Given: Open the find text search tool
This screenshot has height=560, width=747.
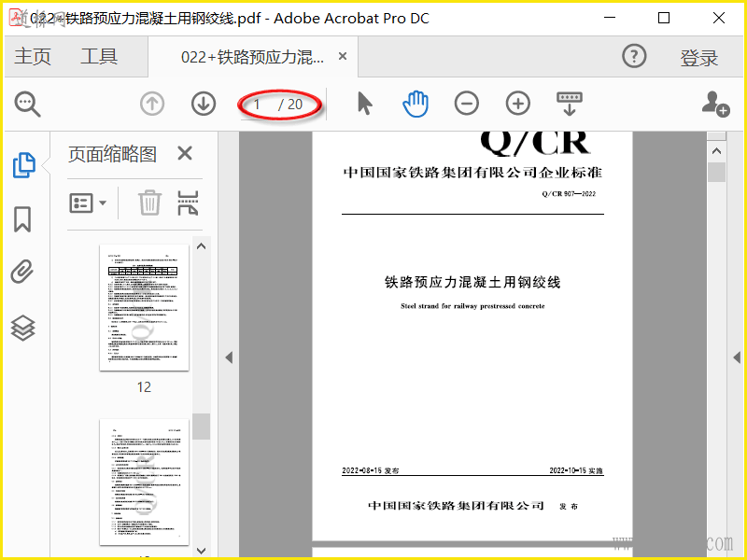Looking at the screenshot, I should tap(27, 104).
